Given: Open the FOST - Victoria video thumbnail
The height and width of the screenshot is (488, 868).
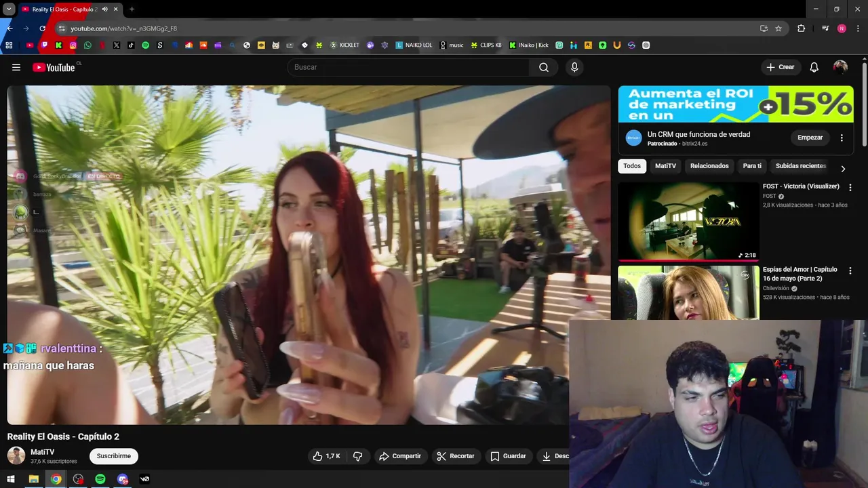Looking at the screenshot, I should click(x=688, y=222).
